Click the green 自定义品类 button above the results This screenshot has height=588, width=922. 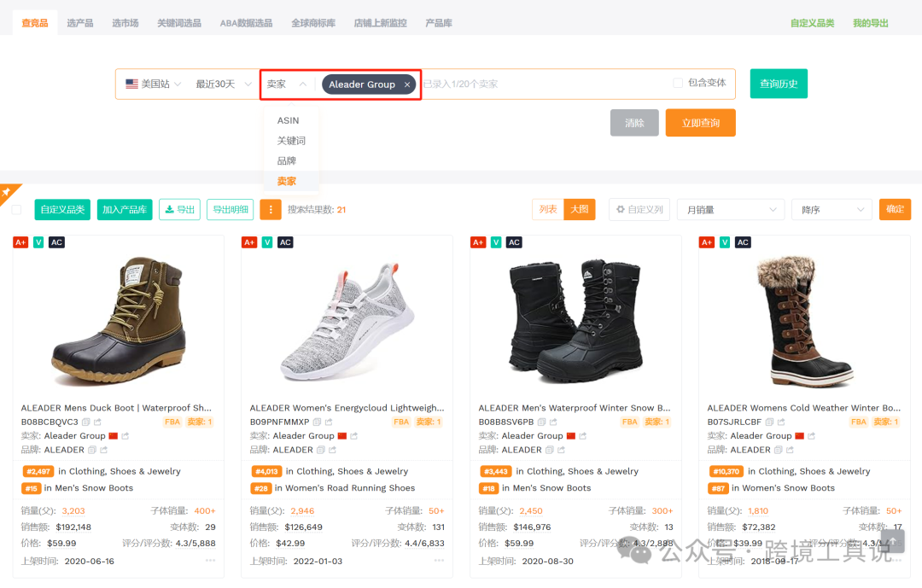click(x=62, y=209)
